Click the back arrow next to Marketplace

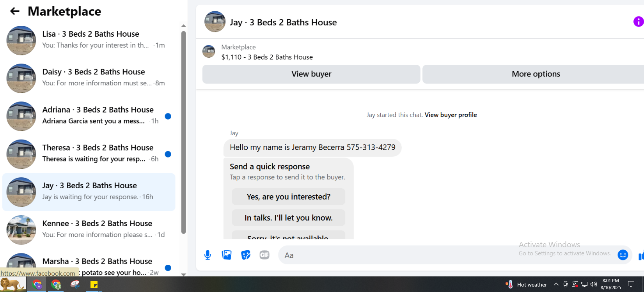pos(14,11)
